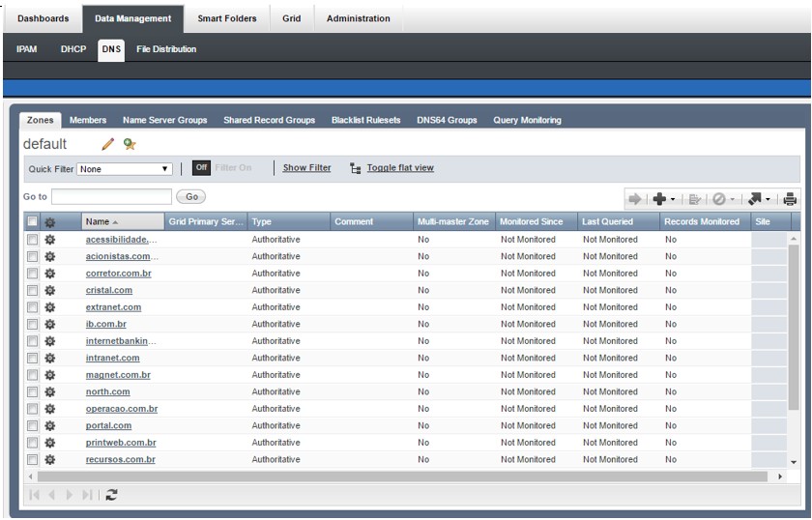
Task: Click the gear icon in the table header
Action: [x=50, y=221]
